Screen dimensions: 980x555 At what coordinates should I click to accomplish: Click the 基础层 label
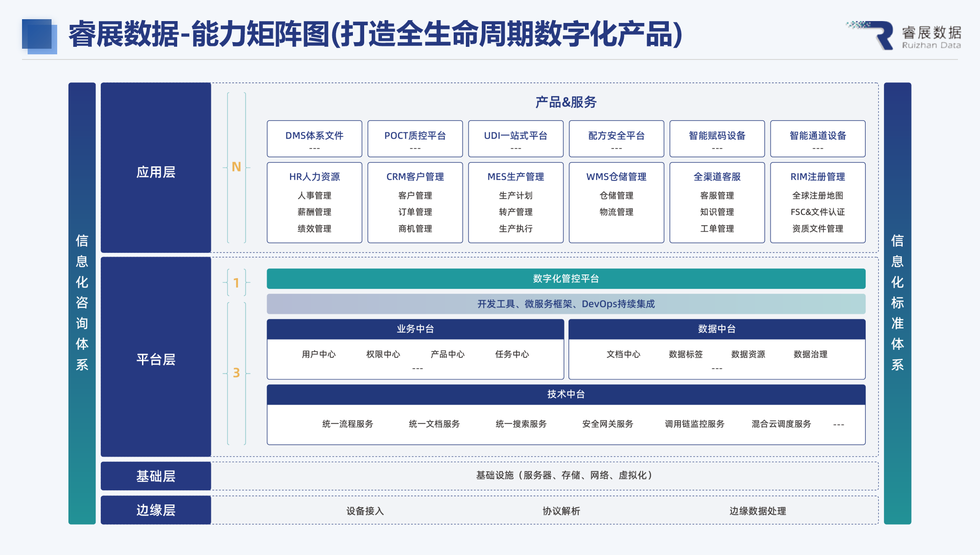156,476
